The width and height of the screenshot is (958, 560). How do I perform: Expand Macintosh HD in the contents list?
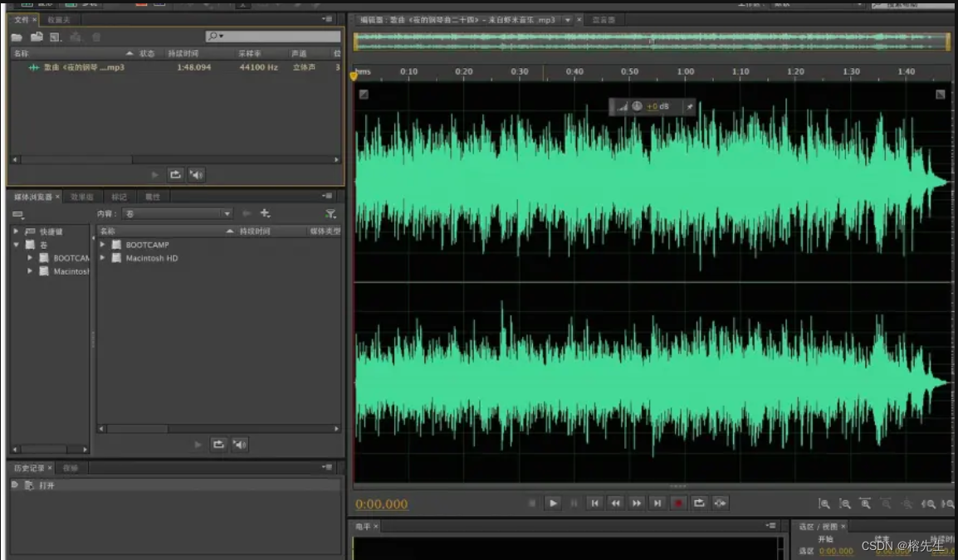[x=102, y=258]
